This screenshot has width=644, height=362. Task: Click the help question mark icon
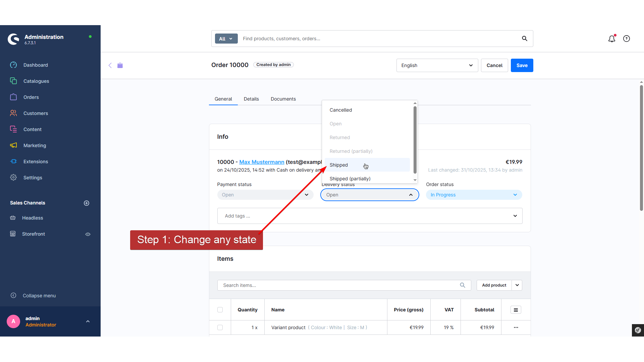626,39
